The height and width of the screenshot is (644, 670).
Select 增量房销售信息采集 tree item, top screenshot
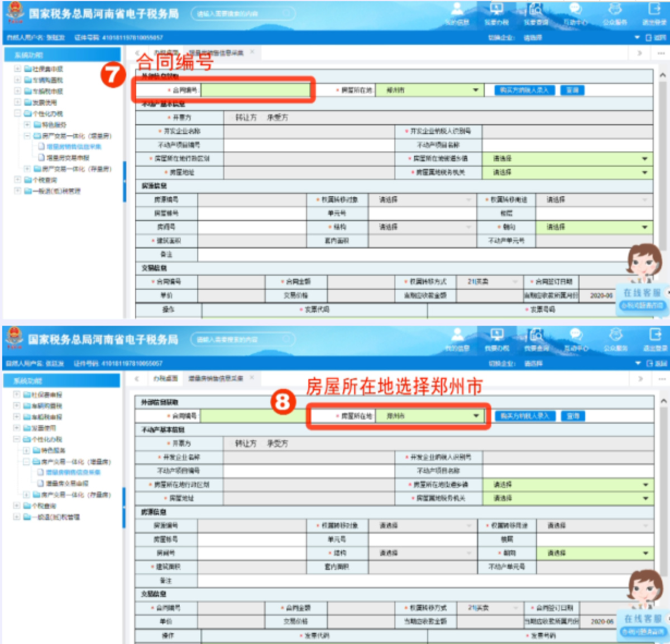[x=74, y=147]
